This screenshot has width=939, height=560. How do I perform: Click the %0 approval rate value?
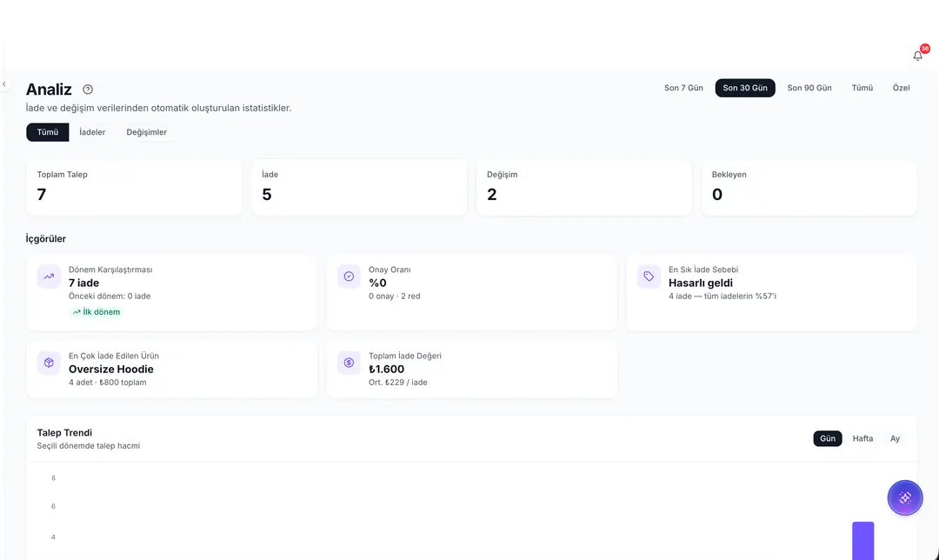click(x=377, y=283)
